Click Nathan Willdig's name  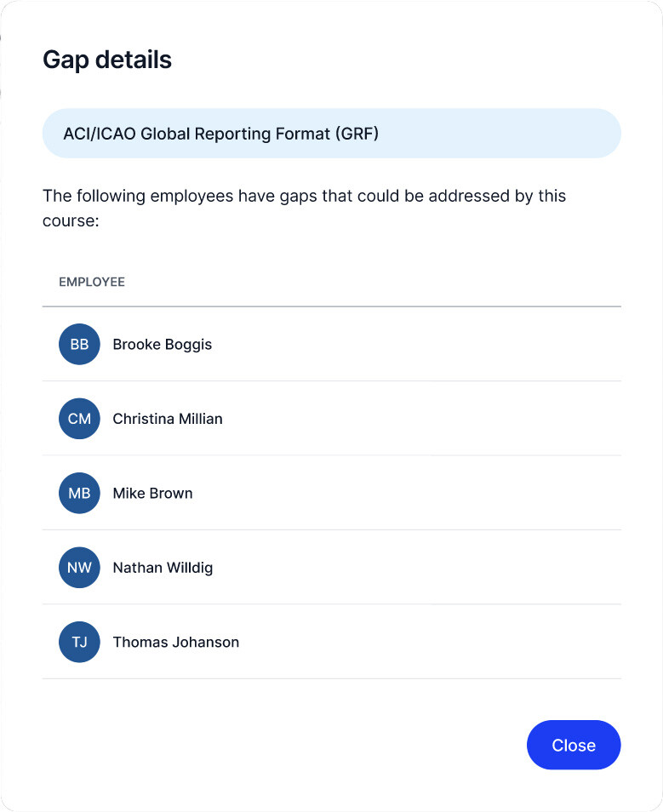(163, 568)
